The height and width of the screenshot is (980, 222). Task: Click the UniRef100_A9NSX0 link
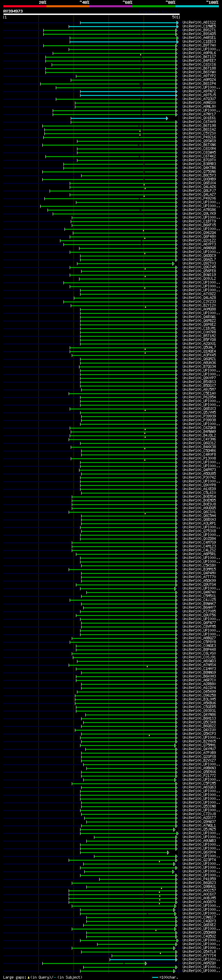(x=199, y=103)
